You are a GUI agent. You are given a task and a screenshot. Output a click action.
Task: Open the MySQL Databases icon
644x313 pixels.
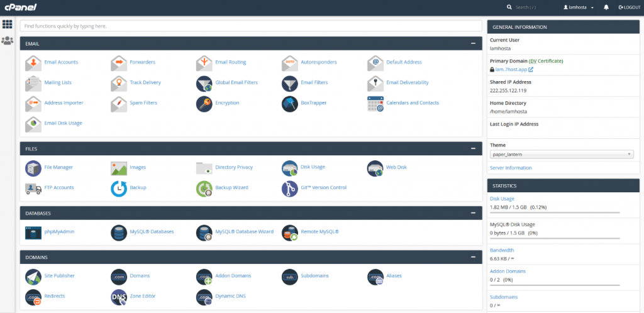(x=119, y=233)
